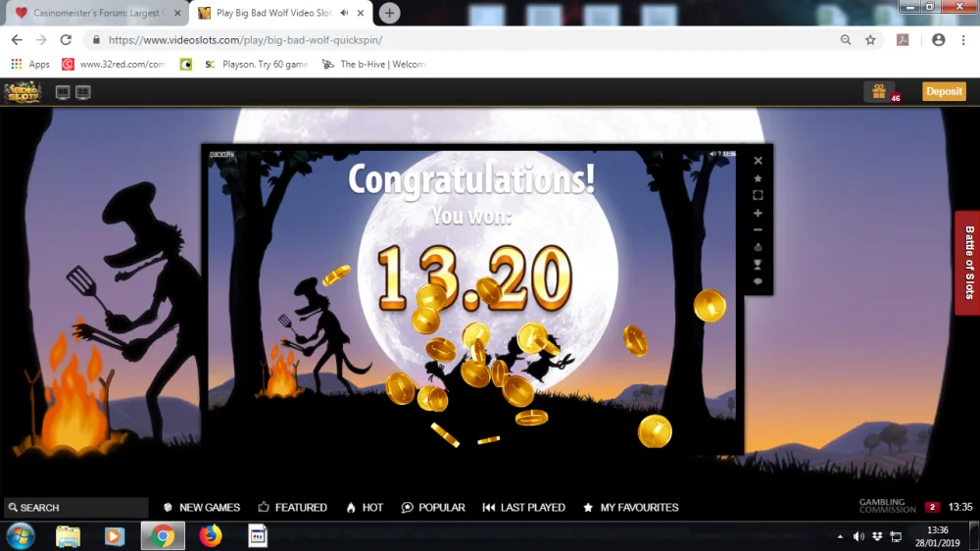
Task: Click the Deposit button
Action: (944, 91)
